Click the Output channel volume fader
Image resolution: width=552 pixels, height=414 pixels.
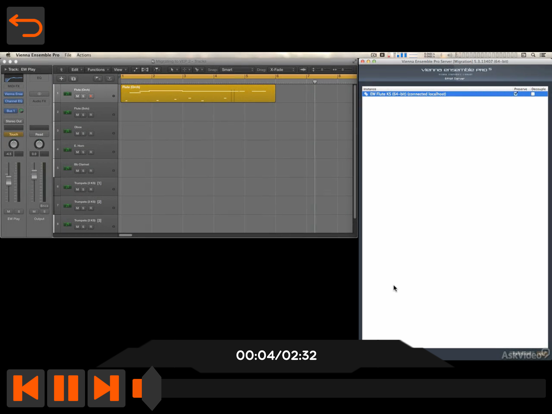click(34, 174)
